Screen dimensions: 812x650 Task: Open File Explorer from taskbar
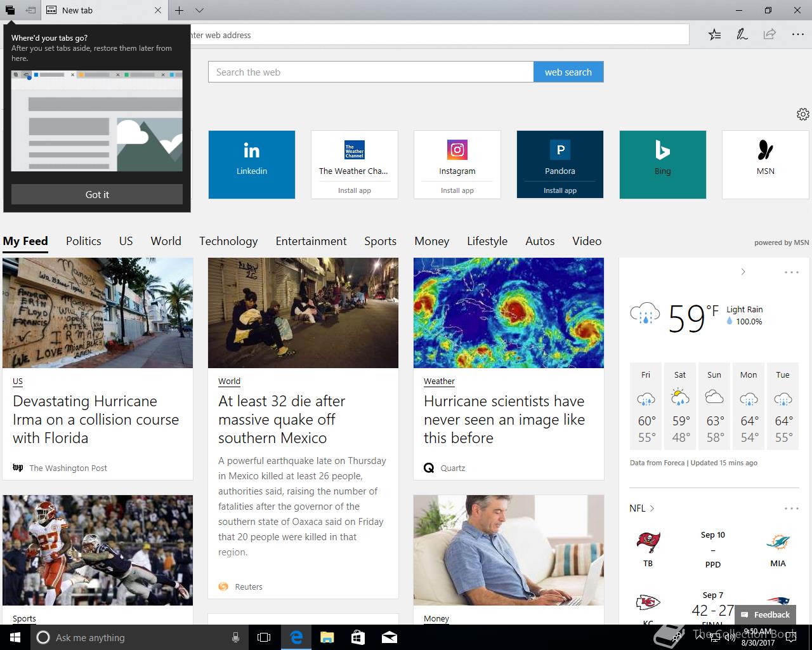[x=327, y=637]
